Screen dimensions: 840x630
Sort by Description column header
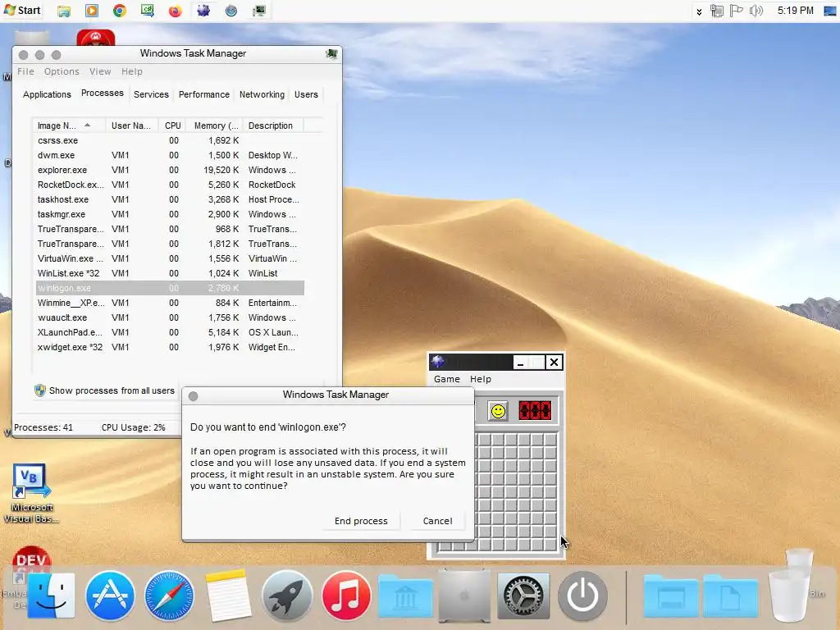(273, 126)
